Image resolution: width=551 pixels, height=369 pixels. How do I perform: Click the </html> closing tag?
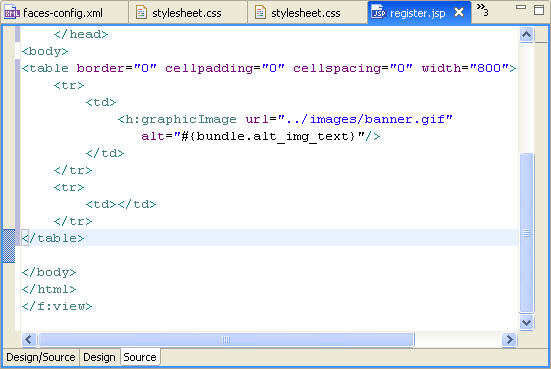pos(49,289)
